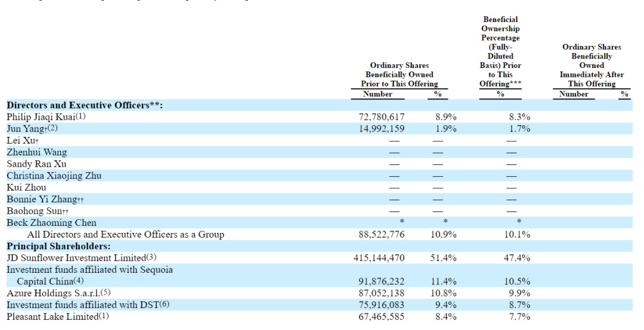
Task: Click Investment funds affiliated with DST label
Action: pos(82,305)
